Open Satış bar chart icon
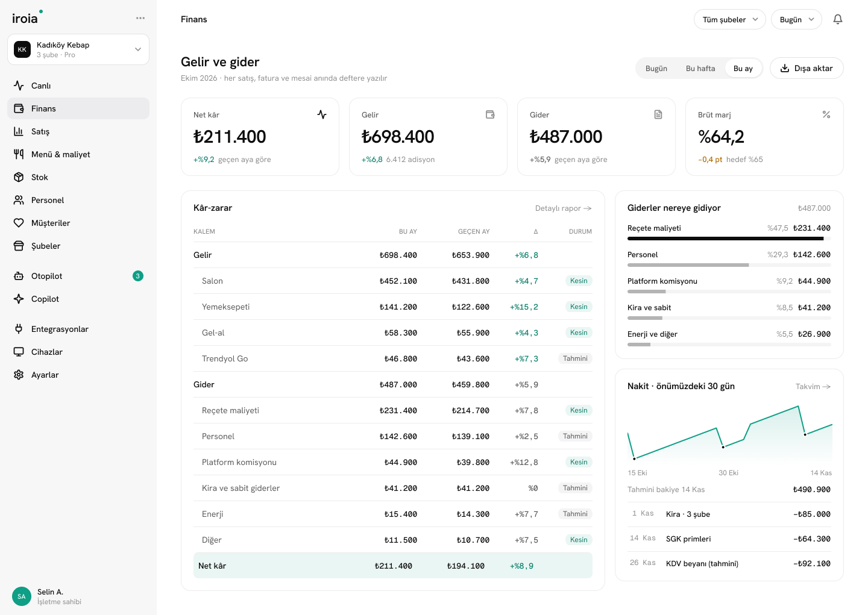Viewport: 868px width, 615px height. click(x=19, y=131)
